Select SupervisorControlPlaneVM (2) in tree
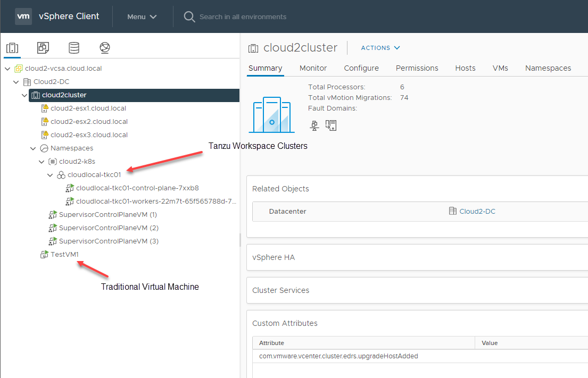The width and height of the screenshot is (588, 378). coord(109,228)
